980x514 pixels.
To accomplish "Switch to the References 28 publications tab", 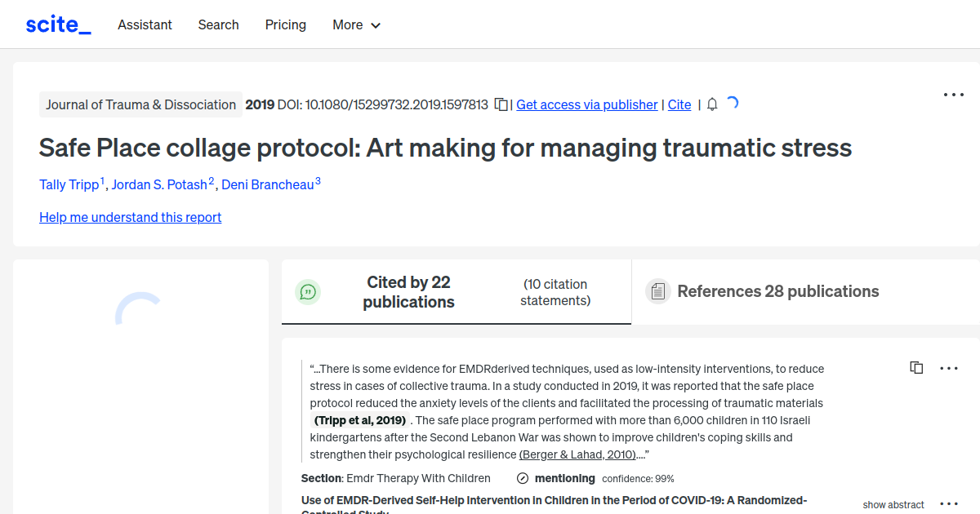I will pos(777,291).
